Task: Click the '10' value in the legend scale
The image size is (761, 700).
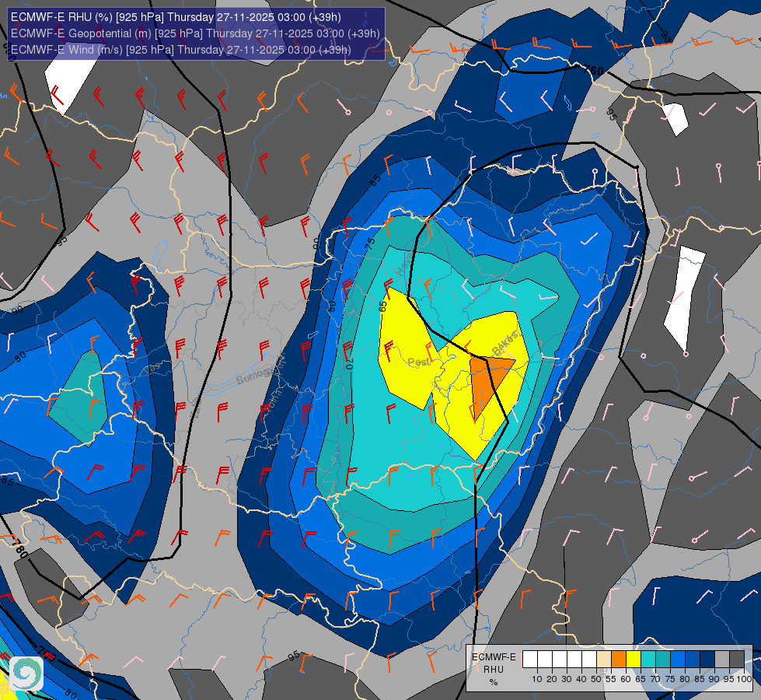Action: [537, 679]
